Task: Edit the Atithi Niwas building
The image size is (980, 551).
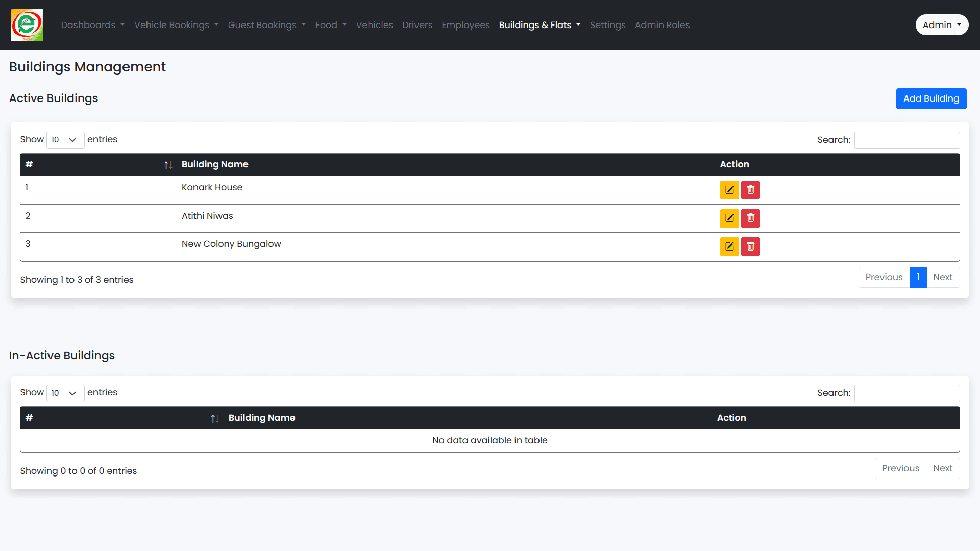Action: pos(729,218)
